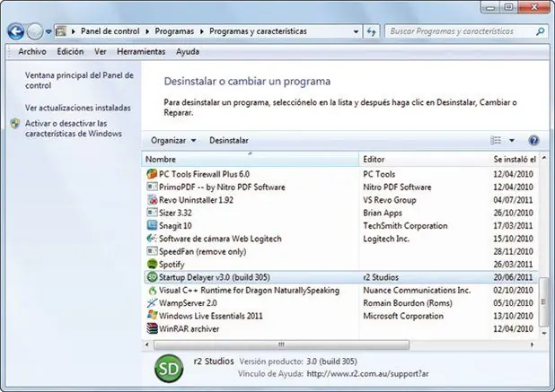
Task: Click the horizontal scrollbar left arrow
Action: pyautogui.click(x=147, y=344)
